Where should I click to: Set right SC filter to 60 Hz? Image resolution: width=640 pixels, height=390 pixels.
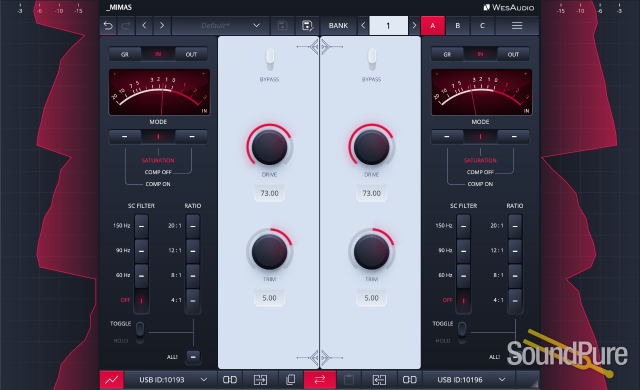(x=464, y=276)
